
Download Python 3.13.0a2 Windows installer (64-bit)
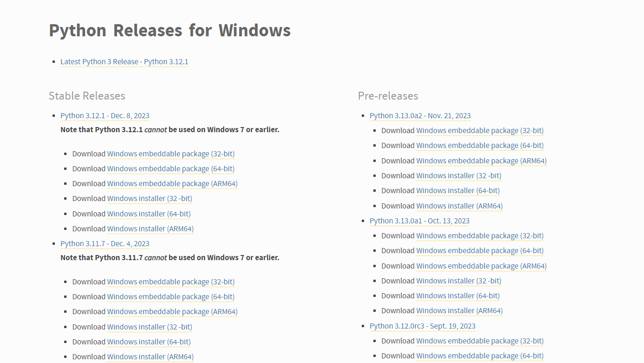458,191
